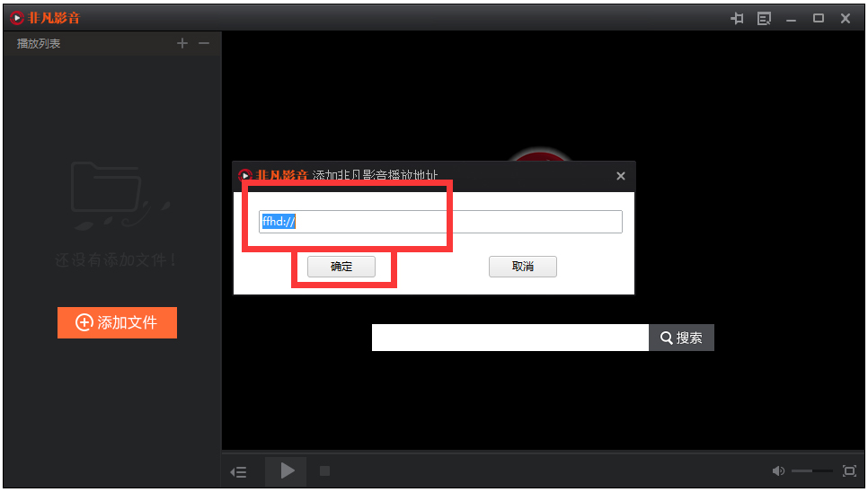
Task: Click the search text box
Action: [x=509, y=338]
